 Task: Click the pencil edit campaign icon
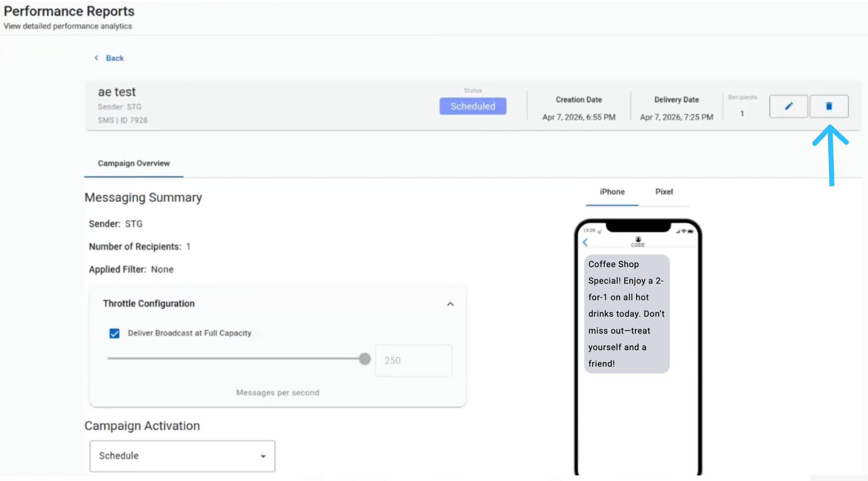[x=788, y=106]
